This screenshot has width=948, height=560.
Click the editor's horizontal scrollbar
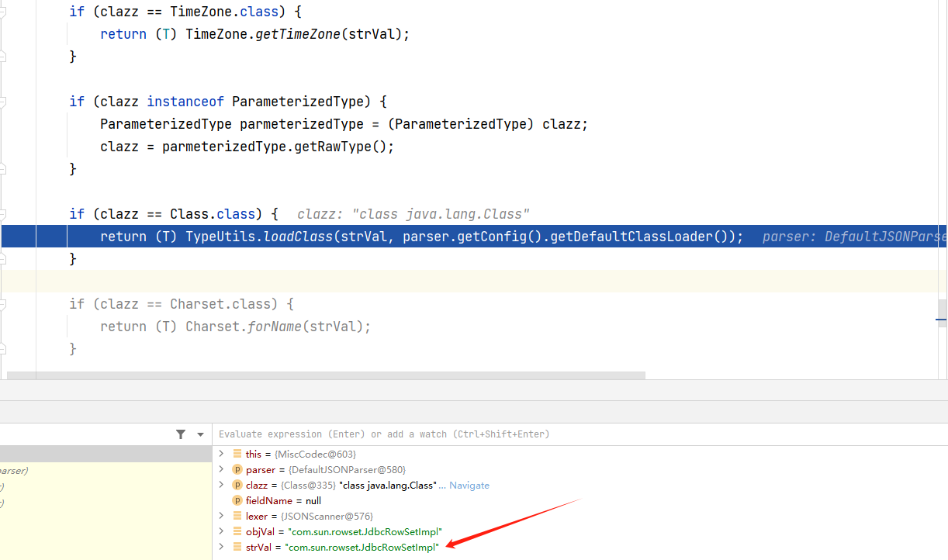(326, 375)
